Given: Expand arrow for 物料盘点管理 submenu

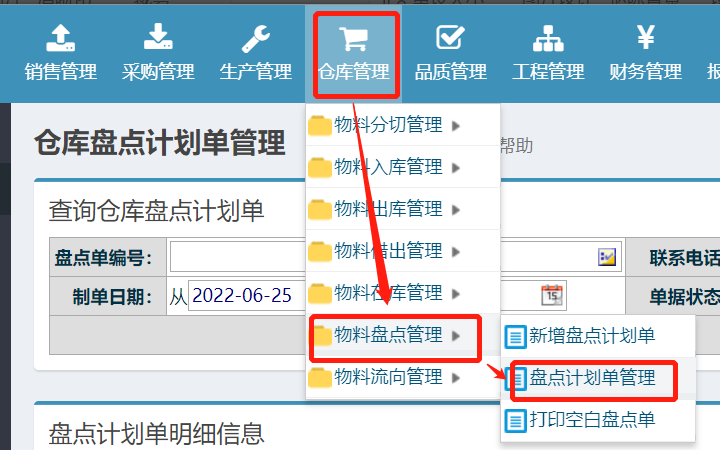Looking at the screenshot, I should pos(456,336).
